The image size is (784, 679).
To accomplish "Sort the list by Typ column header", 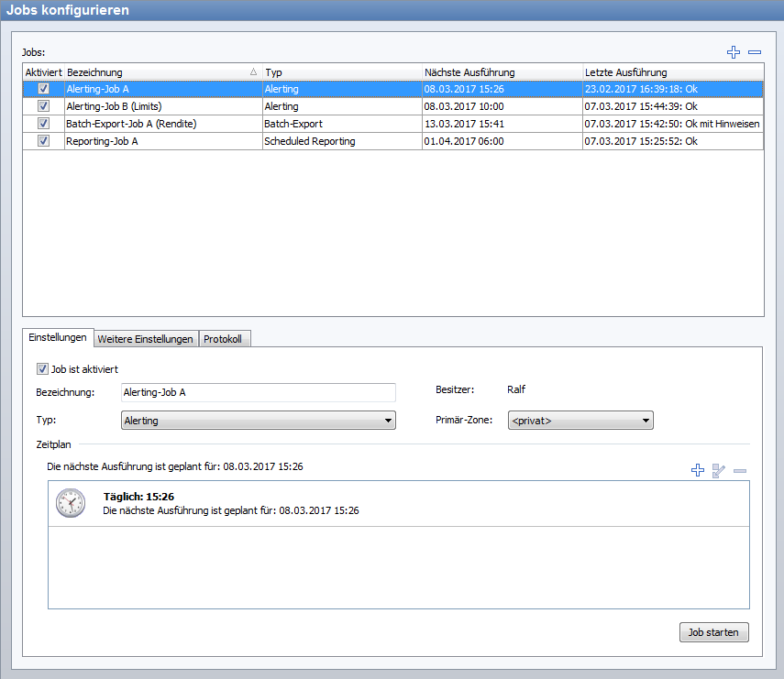I will pyautogui.click(x=341, y=72).
